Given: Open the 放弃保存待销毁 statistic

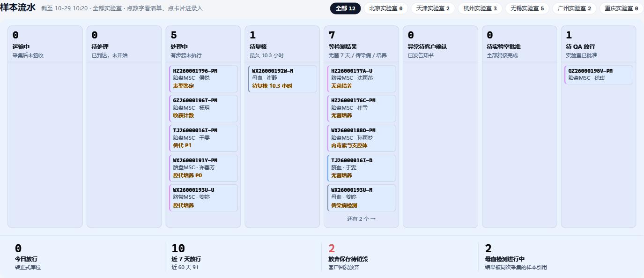Looking at the screenshot, I should [400, 257].
